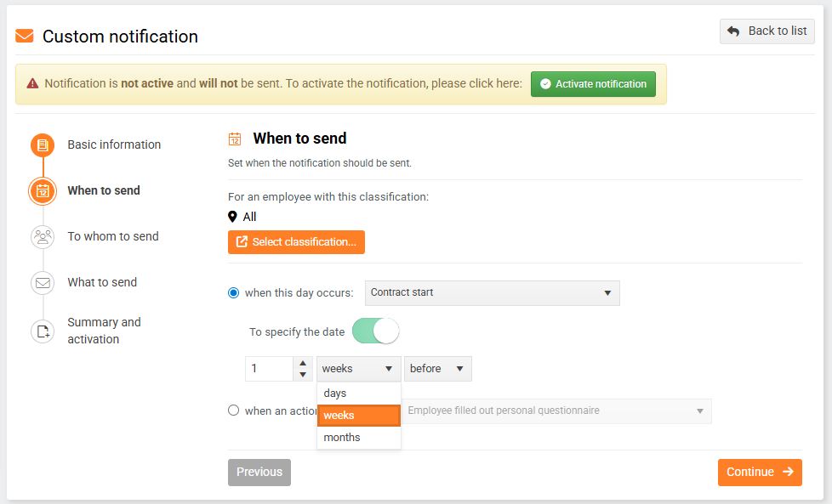The width and height of the screenshot is (832, 504).
Task: Click the Basic information step icon
Action: coord(43,145)
